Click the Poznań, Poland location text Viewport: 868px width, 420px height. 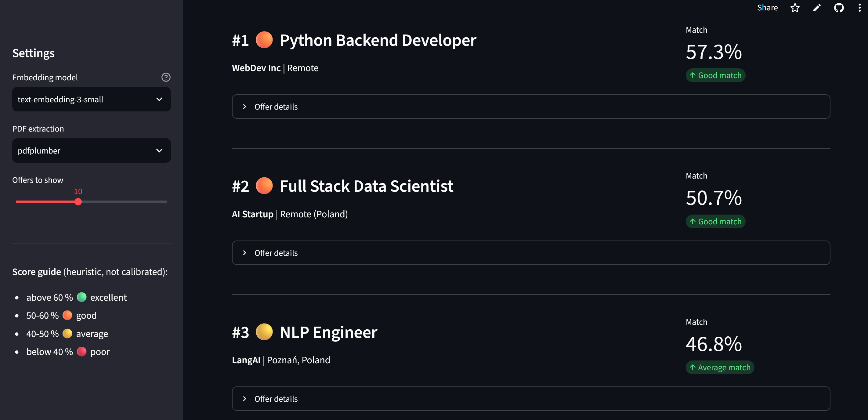click(x=298, y=360)
